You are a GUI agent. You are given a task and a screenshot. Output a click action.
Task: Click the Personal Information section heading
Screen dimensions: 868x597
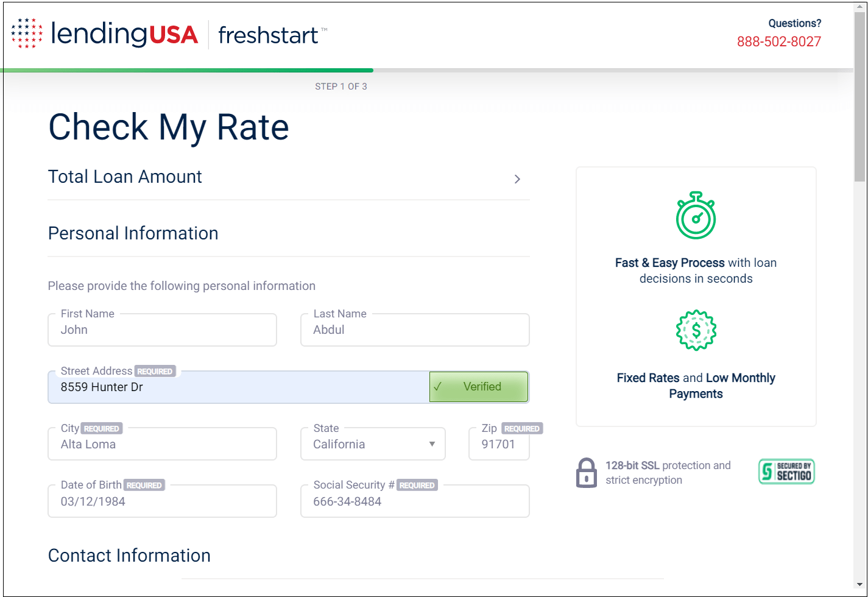[133, 233]
